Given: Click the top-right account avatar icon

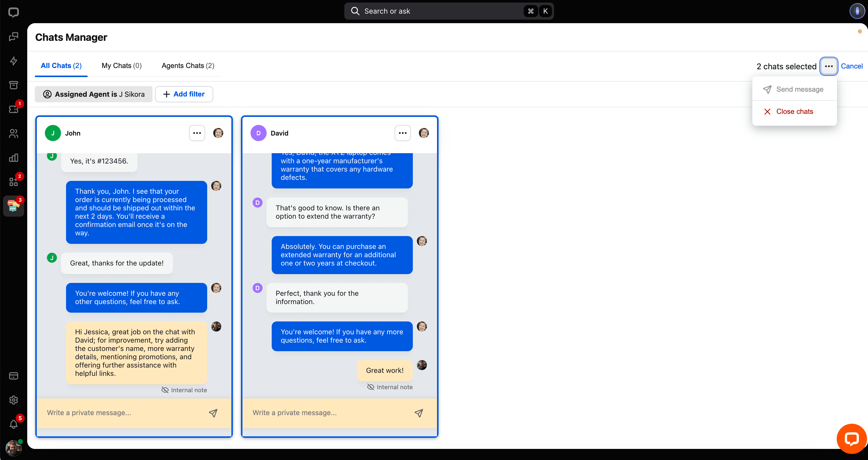Looking at the screenshot, I should [x=857, y=11].
